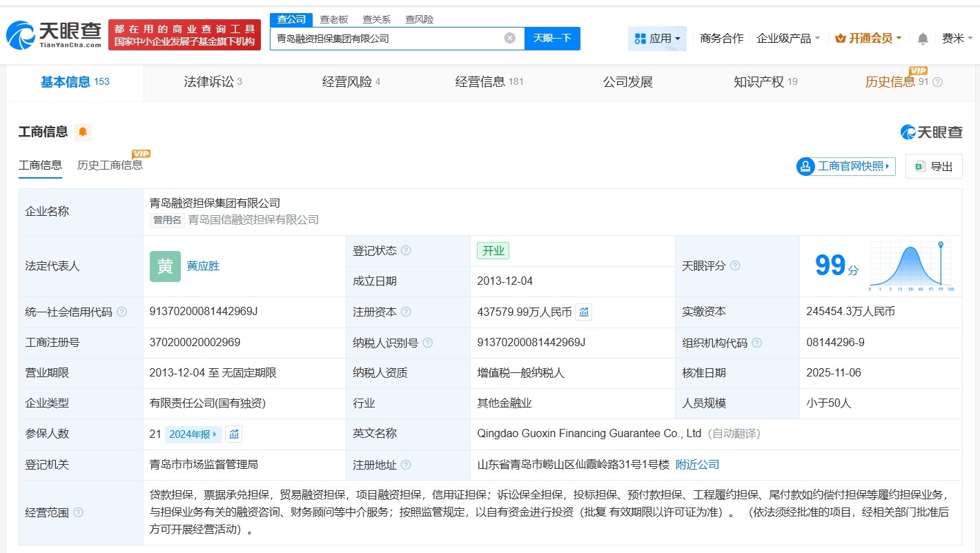Open the chart icon next to 注册资本
The image size is (980, 553).
pos(584,312)
